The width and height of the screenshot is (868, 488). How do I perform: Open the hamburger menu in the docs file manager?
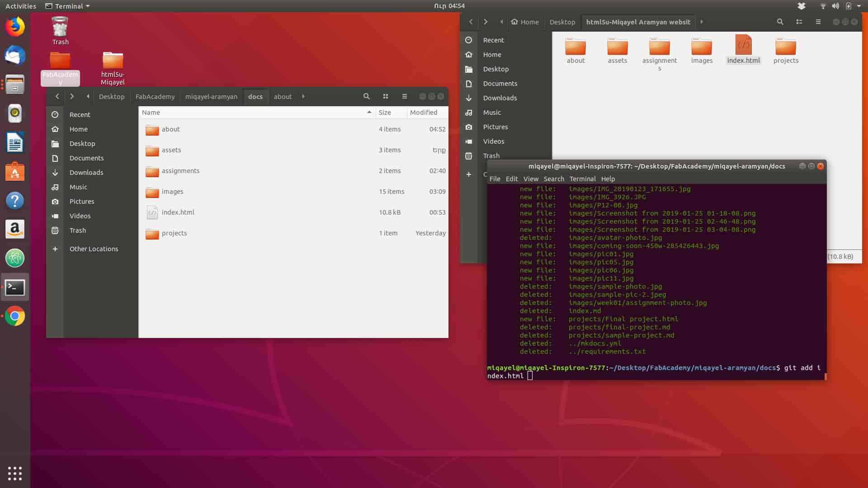click(405, 96)
